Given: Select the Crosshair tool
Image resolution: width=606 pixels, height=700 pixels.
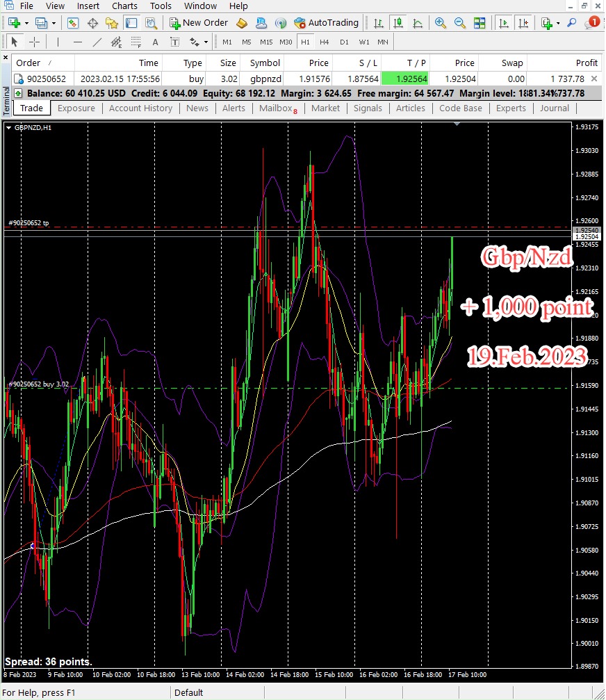Looking at the screenshot, I should (34, 42).
